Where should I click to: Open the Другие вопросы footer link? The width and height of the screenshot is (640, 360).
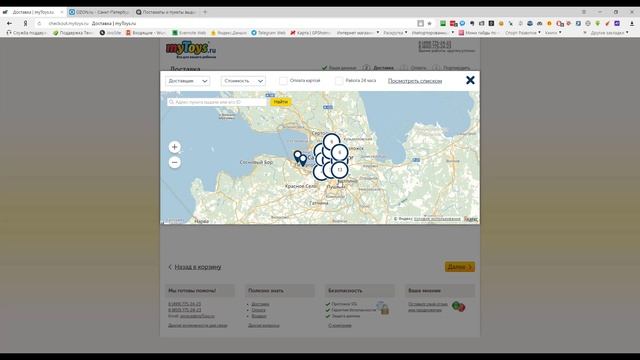click(264, 325)
